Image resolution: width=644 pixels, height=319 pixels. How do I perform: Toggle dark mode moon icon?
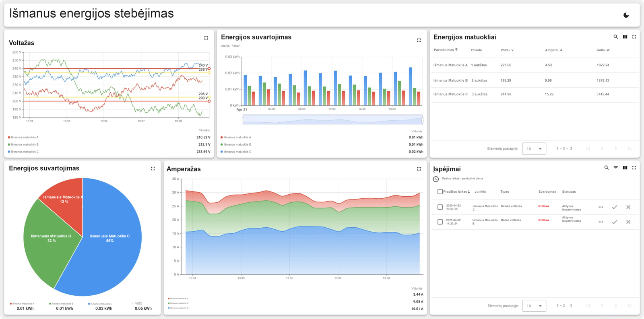(626, 15)
